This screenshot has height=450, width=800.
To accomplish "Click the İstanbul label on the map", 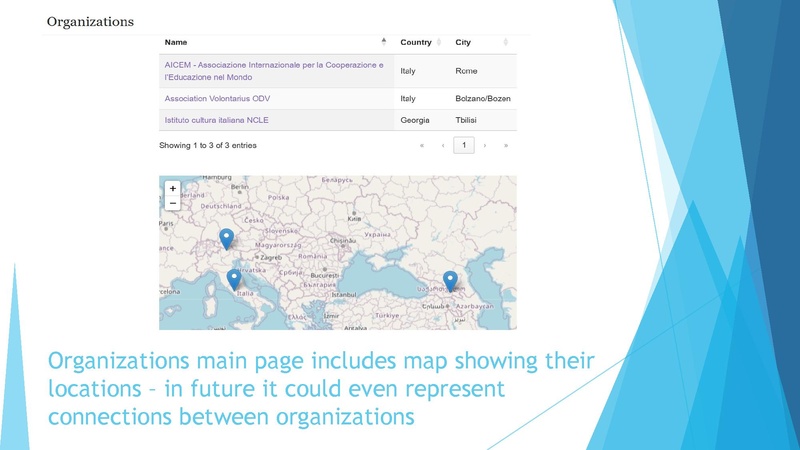I will (344, 295).
